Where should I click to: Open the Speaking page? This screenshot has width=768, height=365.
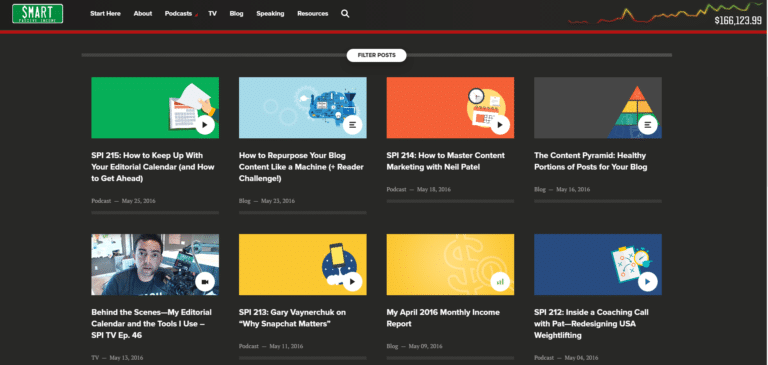click(270, 14)
